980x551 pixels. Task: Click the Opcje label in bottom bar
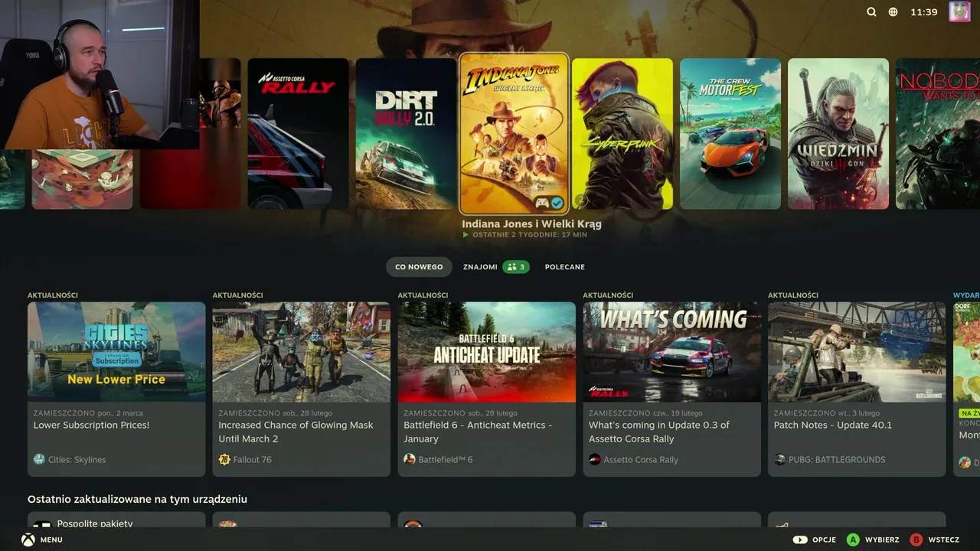[x=824, y=540]
